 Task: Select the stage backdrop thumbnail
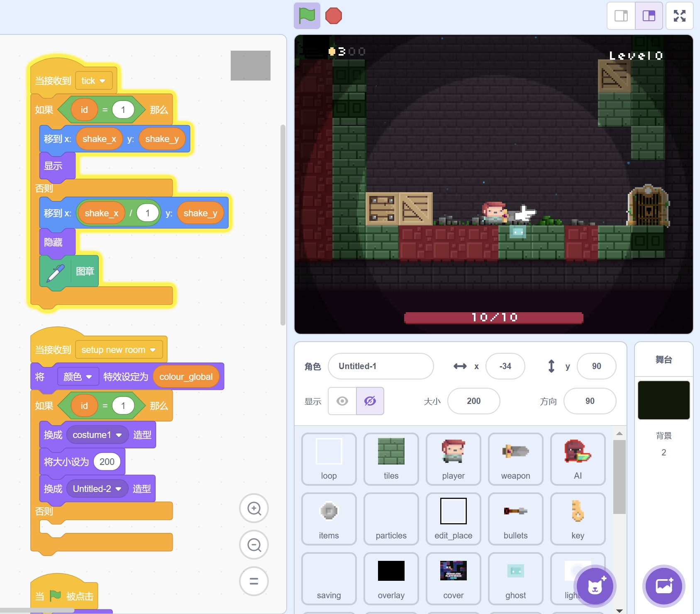click(x=663, y=400)
